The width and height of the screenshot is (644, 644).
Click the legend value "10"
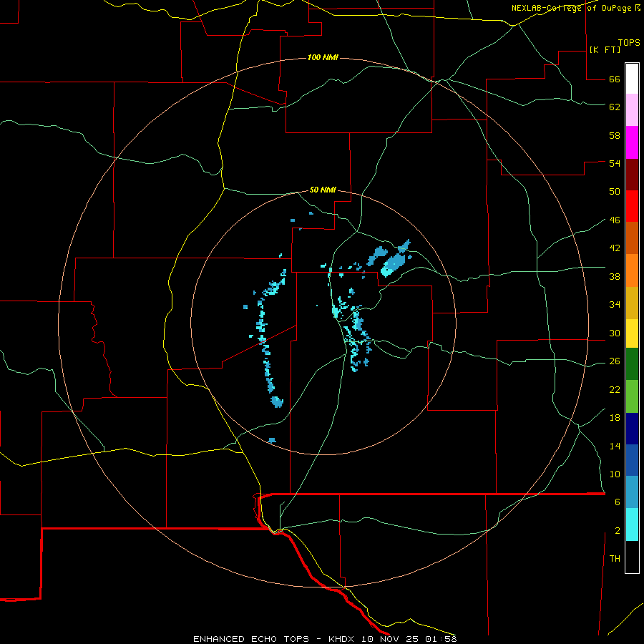615,474
